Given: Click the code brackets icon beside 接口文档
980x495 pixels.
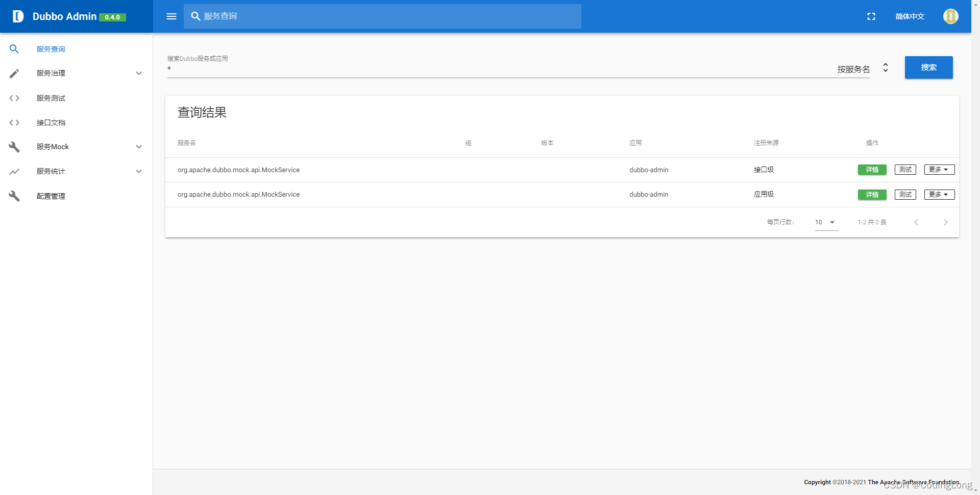Looking at the screenshot, I should tap(14, 123).
